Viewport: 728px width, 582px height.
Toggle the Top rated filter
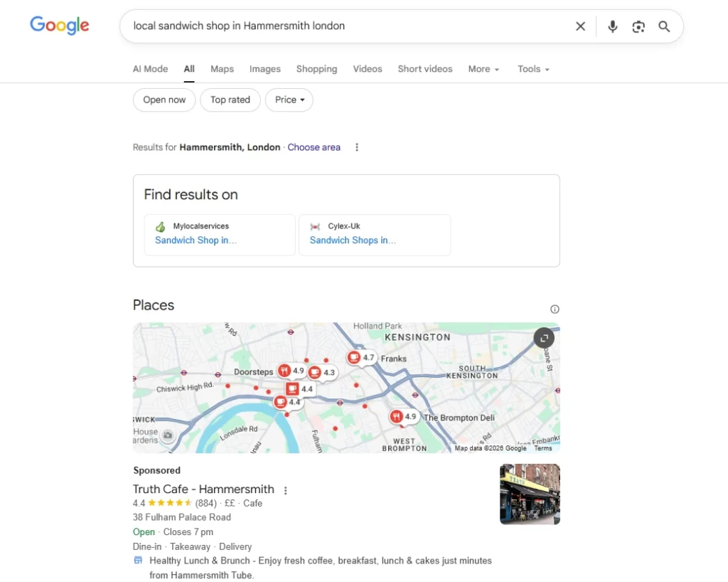point(230,100)
